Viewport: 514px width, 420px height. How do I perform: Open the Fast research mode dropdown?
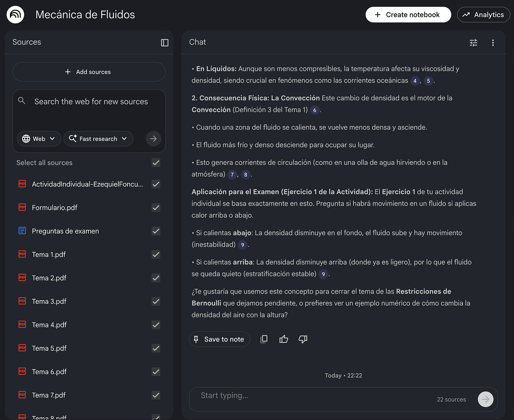[x=98, y=139]
